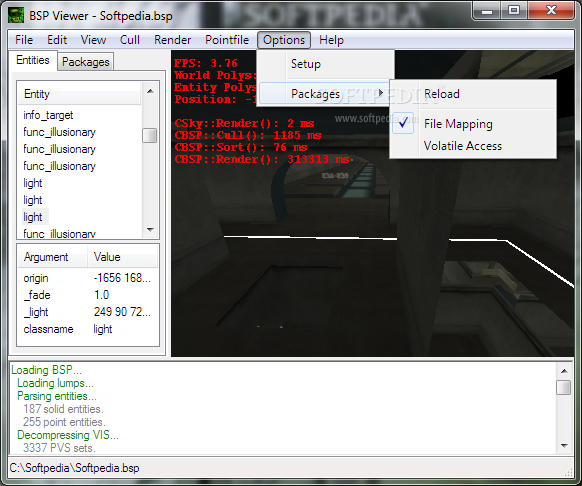The image size is (582, 486).
Task: Select the origin argument row
Action: (x=88, y=278)
